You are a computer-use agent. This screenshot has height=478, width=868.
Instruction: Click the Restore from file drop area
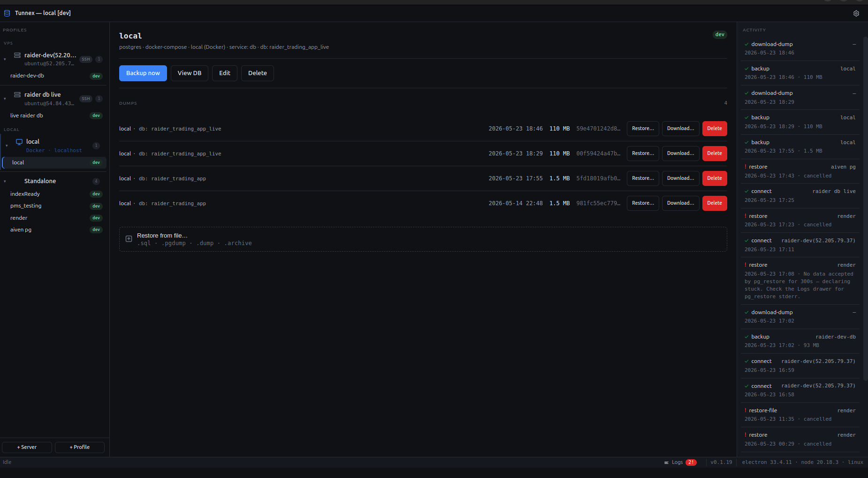coord(423,239)
